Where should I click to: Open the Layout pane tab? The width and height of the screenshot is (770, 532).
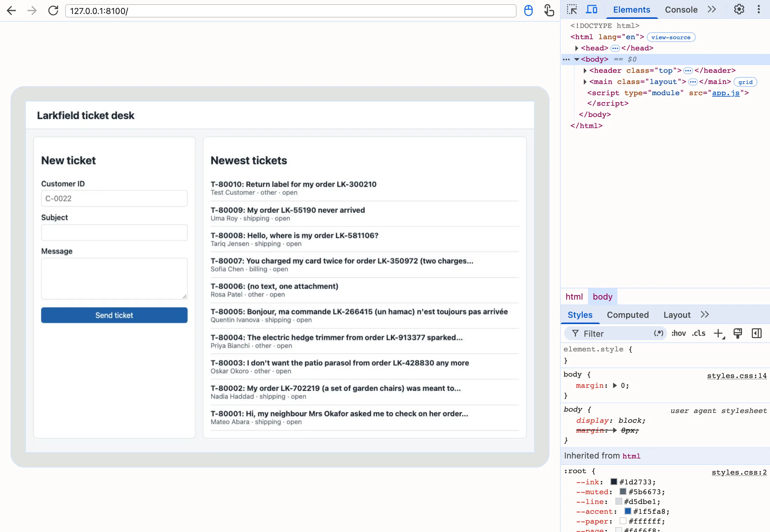(677, 315)
